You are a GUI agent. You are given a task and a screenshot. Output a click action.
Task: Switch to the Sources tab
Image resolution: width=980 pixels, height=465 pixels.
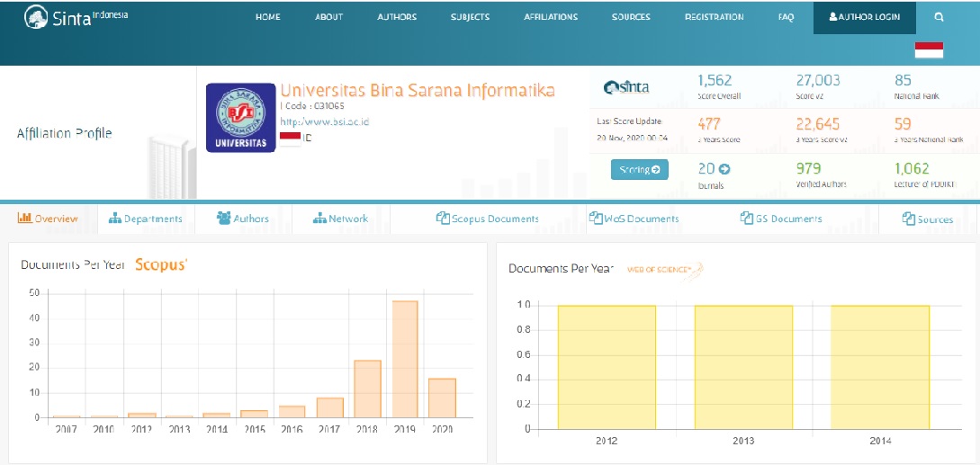pyautogui.click(x=928, y=219)
